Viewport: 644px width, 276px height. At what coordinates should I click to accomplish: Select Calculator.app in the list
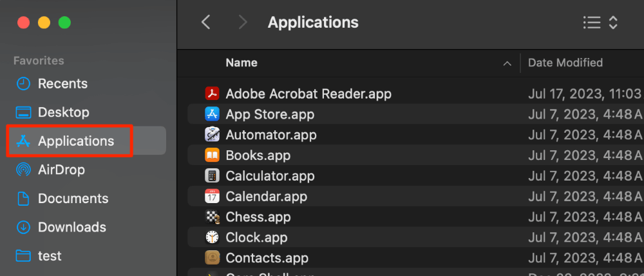(270, 175)
